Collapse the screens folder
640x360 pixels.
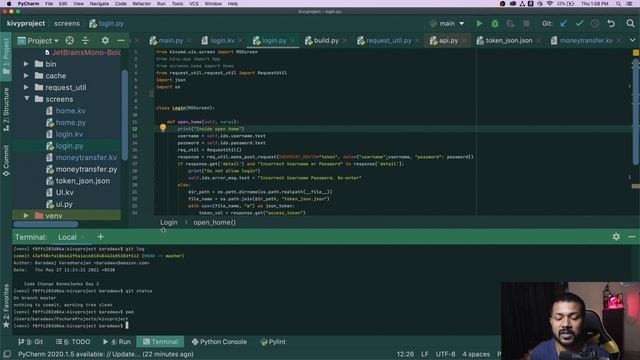[27, 99]
